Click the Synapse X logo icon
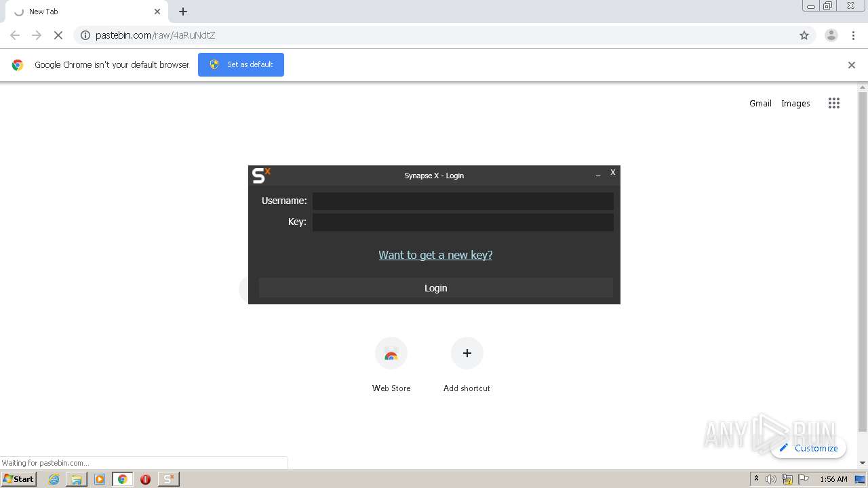Screen dimensions: 868x488 click(261, 176)
